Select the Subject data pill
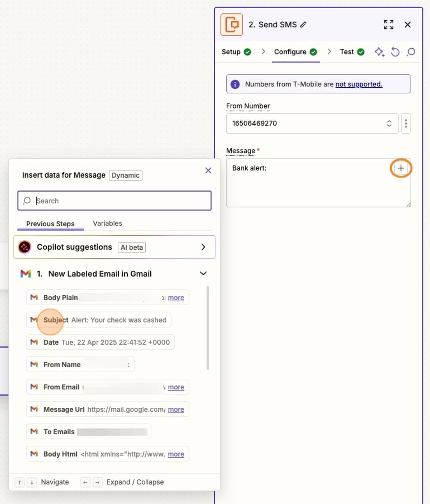Screen dimensions: 430x504 [x=99, y=320]
